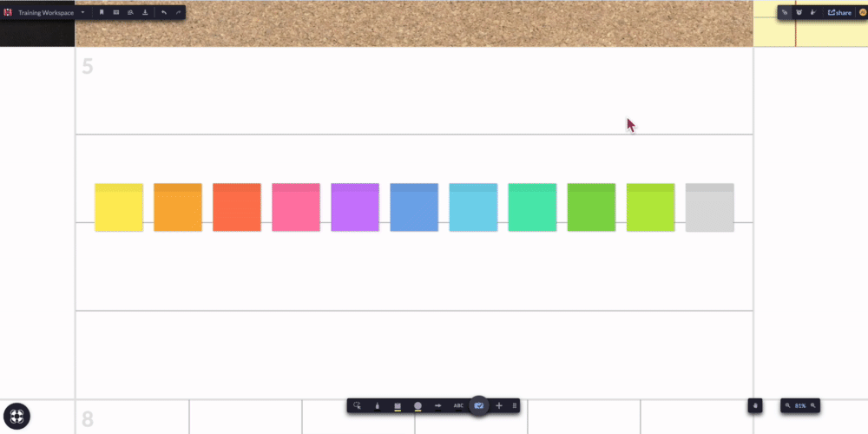Open the bookmark icon in top toolbar

[102, 12]
